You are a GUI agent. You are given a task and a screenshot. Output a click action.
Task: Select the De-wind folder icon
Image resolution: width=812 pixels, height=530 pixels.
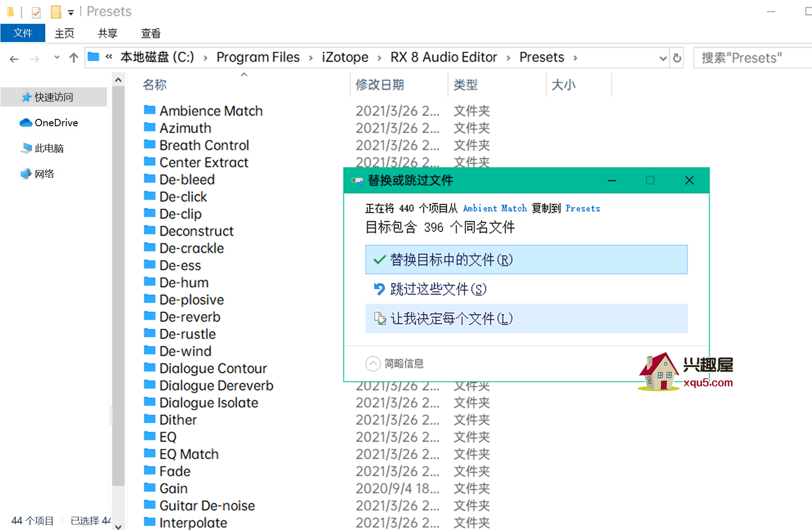(149, 350)
